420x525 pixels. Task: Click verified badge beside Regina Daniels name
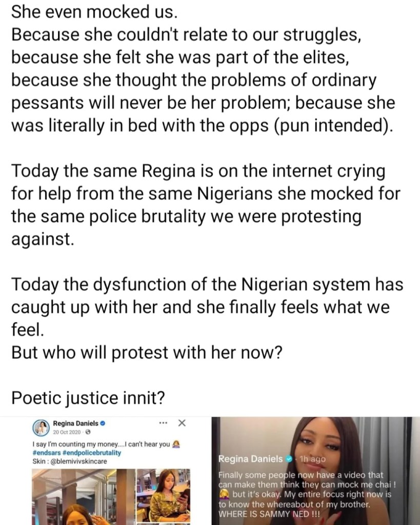pyautogui.click(x=103, y=424)
